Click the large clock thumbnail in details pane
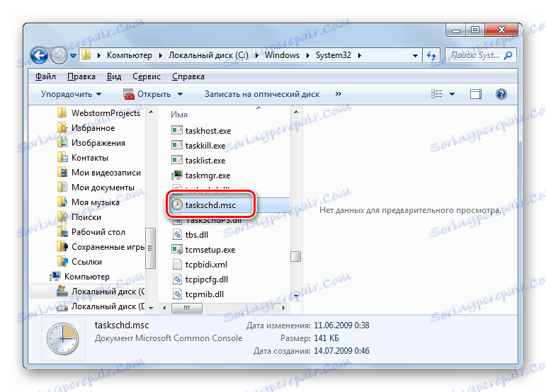 [x=63, y=338]
